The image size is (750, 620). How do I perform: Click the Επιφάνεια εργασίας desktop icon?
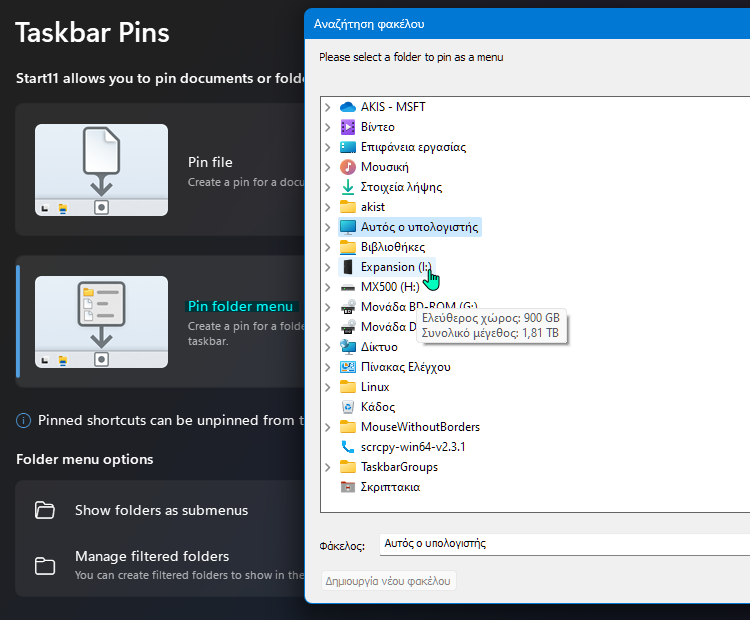[348, 147]
